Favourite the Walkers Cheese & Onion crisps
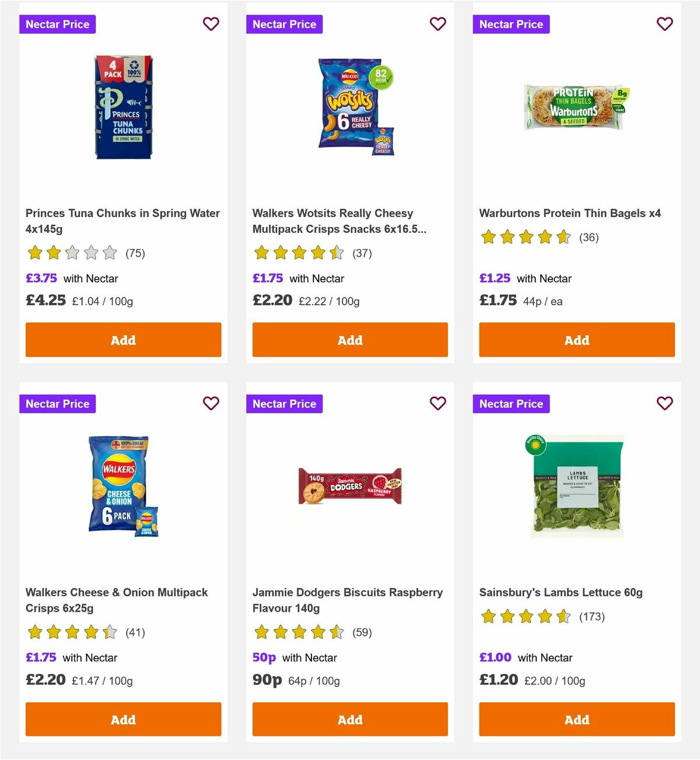The image size is (700, 760). 211,403
